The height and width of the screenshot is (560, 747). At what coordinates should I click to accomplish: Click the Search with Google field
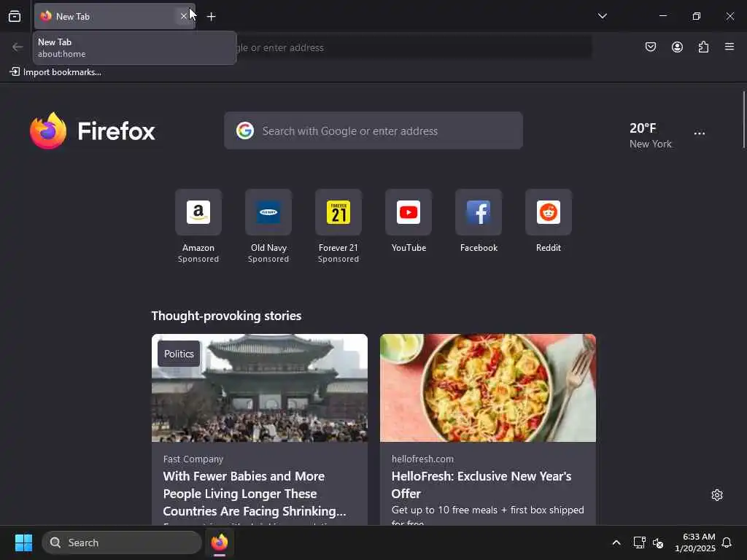click(373, 131)
